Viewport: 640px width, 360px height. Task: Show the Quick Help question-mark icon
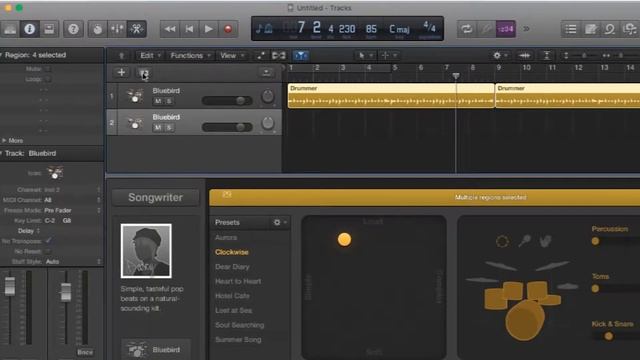pos(73,29)
